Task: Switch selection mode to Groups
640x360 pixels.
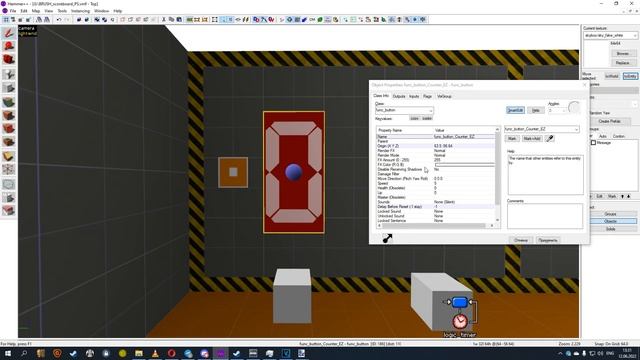Action: 611,214
